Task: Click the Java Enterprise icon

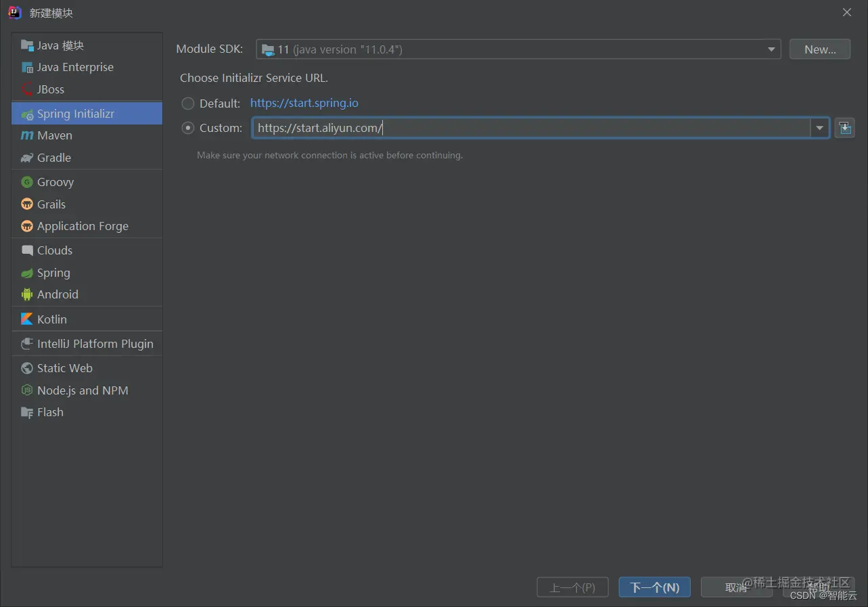Action: (x=27, y=67)
